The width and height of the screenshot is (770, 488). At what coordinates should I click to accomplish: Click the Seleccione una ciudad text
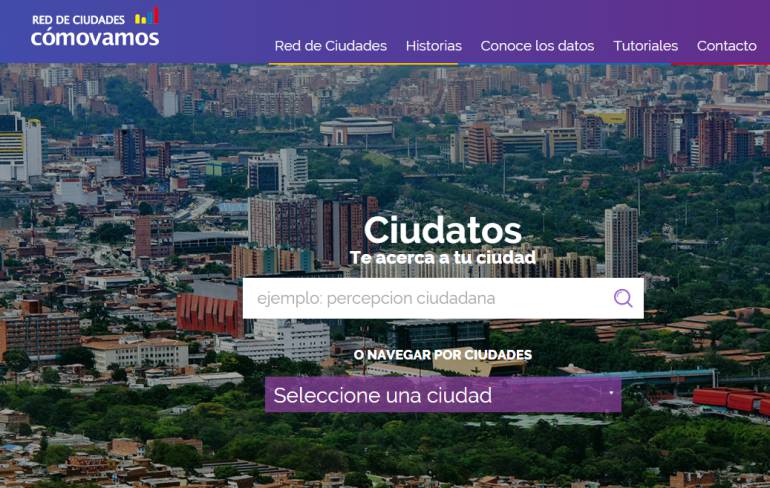[383, 395]
